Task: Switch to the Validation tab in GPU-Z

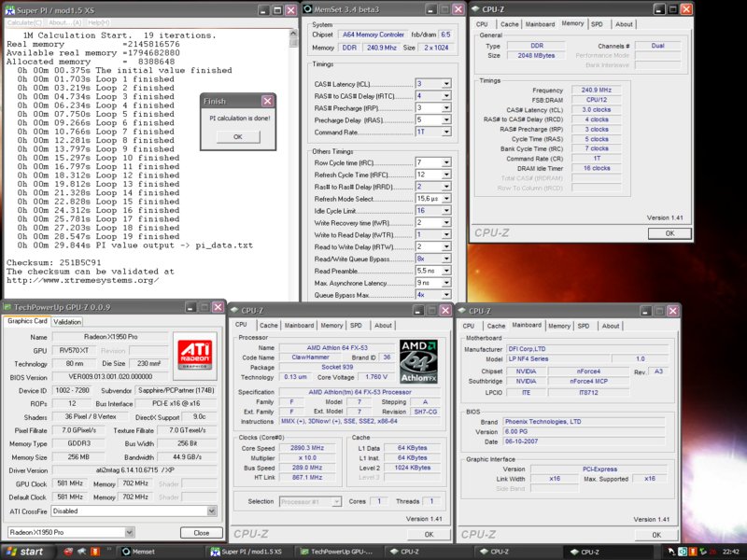Action: pyautogui.click(x=67, y=322)
